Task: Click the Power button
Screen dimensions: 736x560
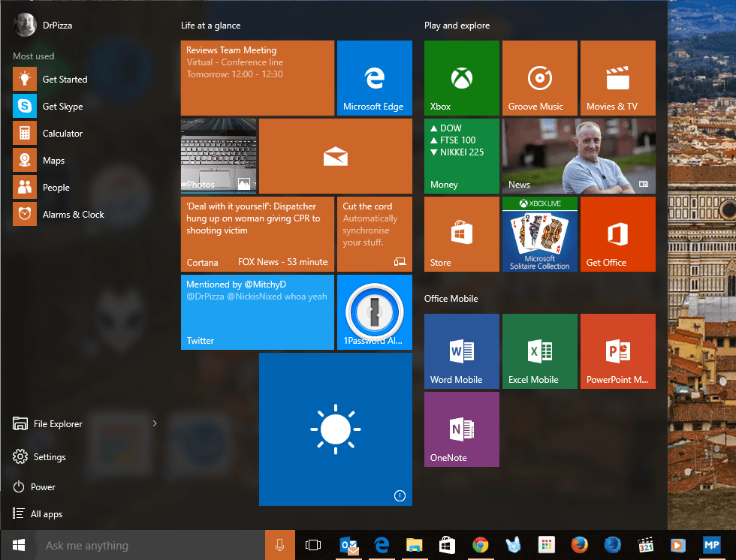Action: [x=34, y=487]
